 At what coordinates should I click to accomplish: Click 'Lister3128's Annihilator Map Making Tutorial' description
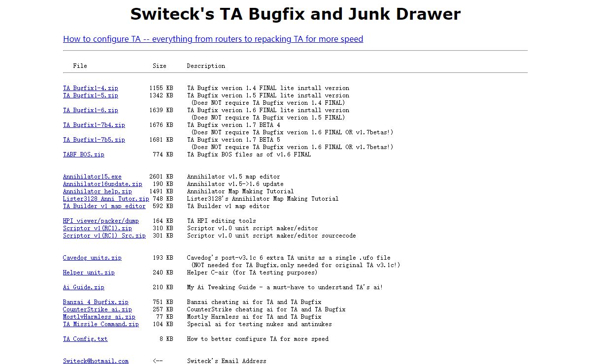(263, 199)
